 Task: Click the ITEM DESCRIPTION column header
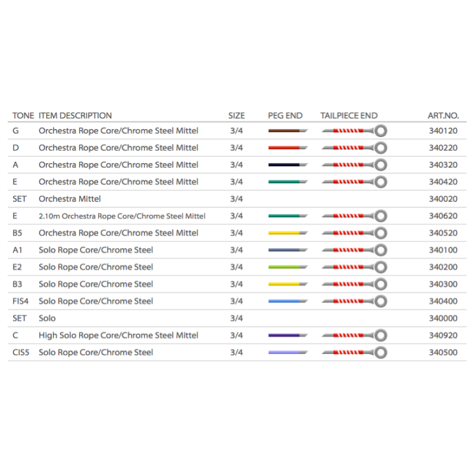click(75, 115)
